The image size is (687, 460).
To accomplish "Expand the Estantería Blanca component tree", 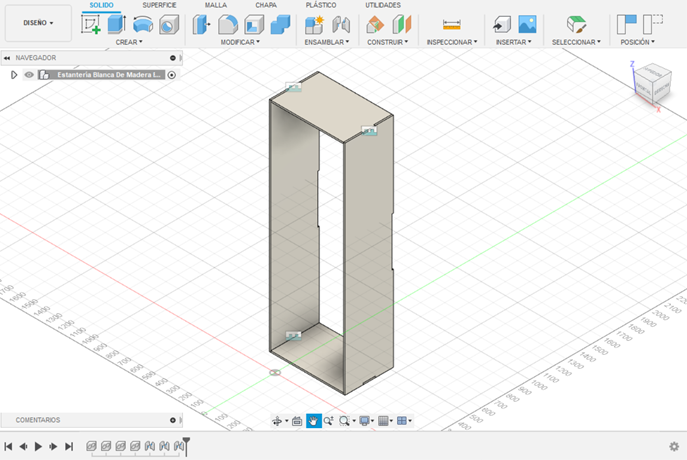I will pos(14,75).
